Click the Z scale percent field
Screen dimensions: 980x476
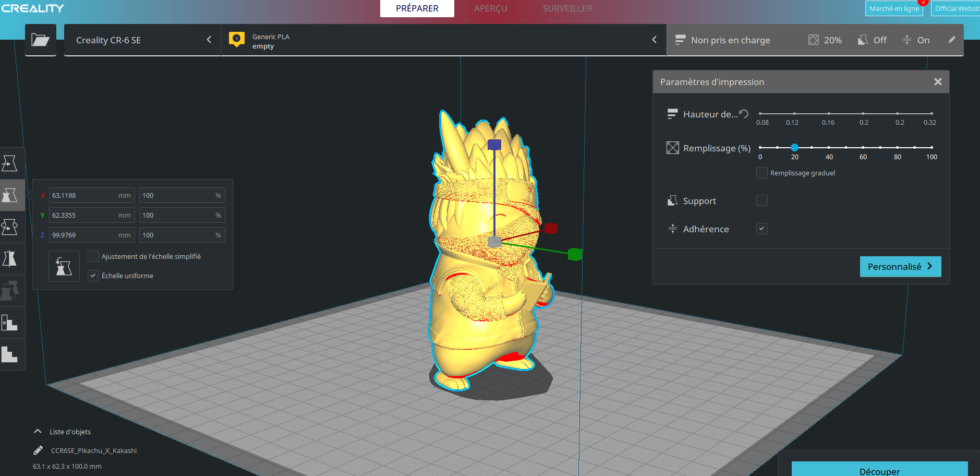click(x=182, y=235)
